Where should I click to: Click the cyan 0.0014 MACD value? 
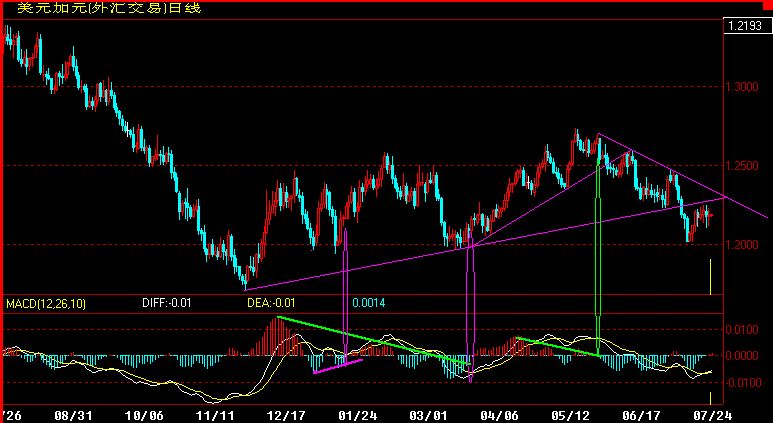pyautogui.click(x=369, y=303)
